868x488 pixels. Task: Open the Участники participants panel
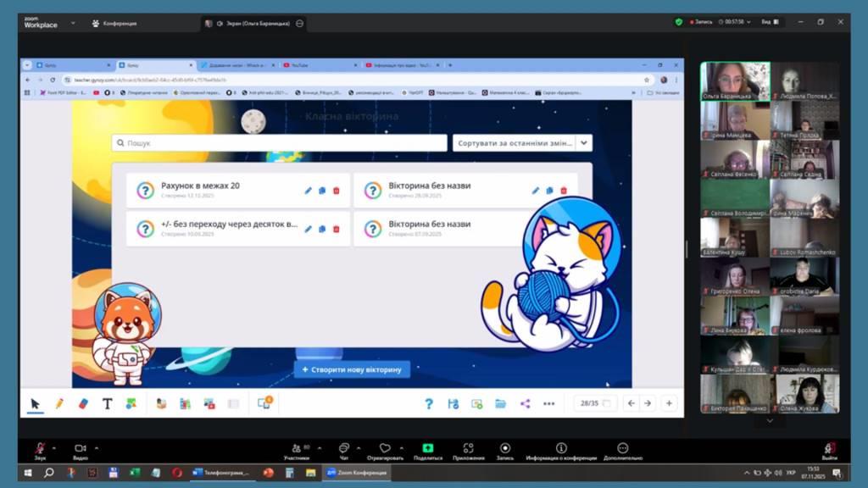[296, 450]
